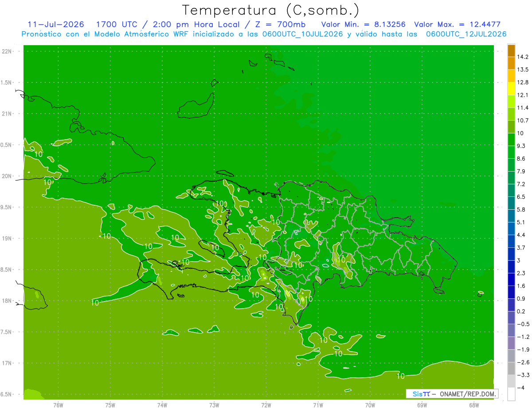Click the legend value "-1.9"

(x=524, y=349)
